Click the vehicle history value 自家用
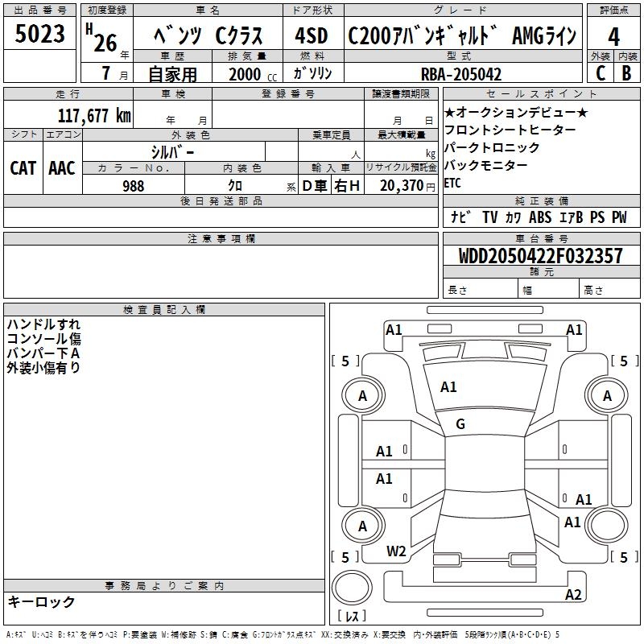The height and width of the screenshot is (644, 644). point(172,74)
